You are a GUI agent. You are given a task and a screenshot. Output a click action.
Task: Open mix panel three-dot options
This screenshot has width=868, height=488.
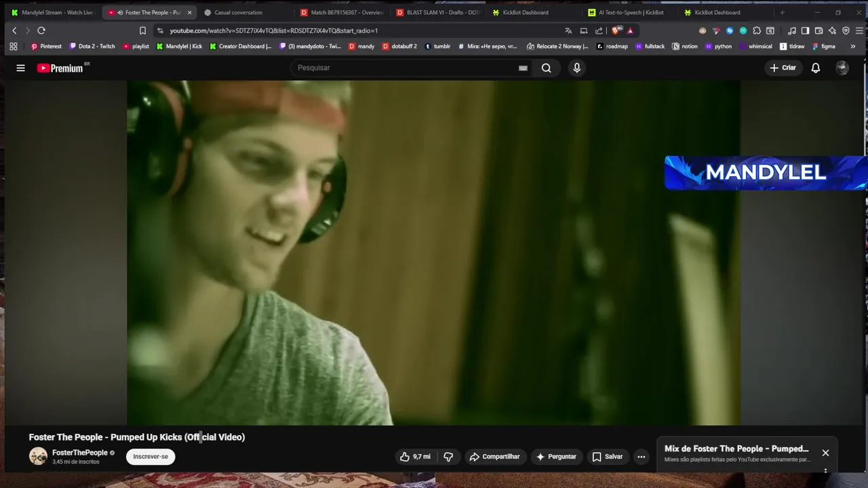[825, 470]
